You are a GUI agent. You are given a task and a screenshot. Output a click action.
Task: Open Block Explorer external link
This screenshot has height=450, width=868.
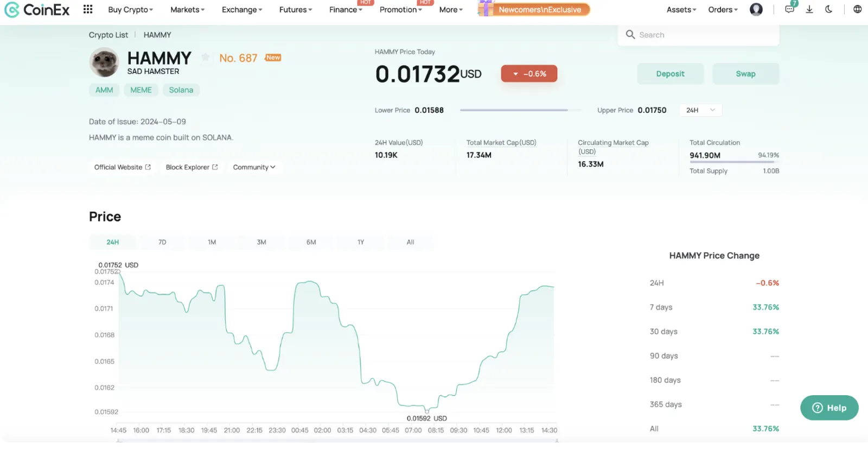[x=192, y=167]
